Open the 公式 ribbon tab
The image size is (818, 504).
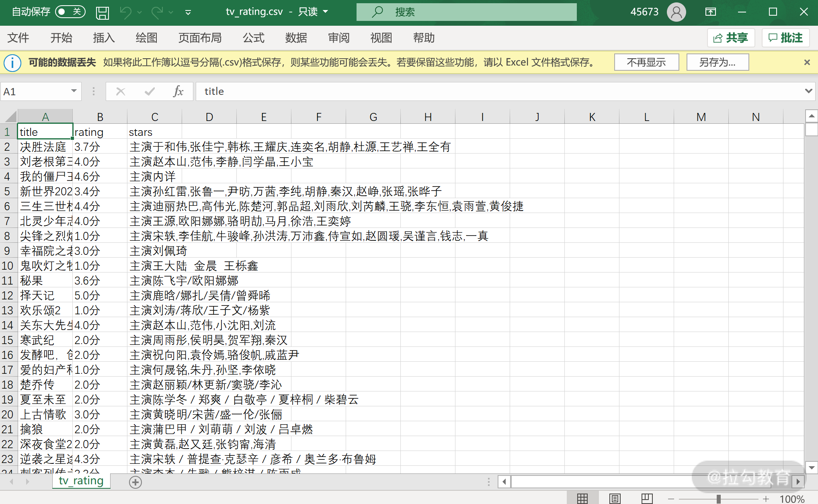click(253, 38)
